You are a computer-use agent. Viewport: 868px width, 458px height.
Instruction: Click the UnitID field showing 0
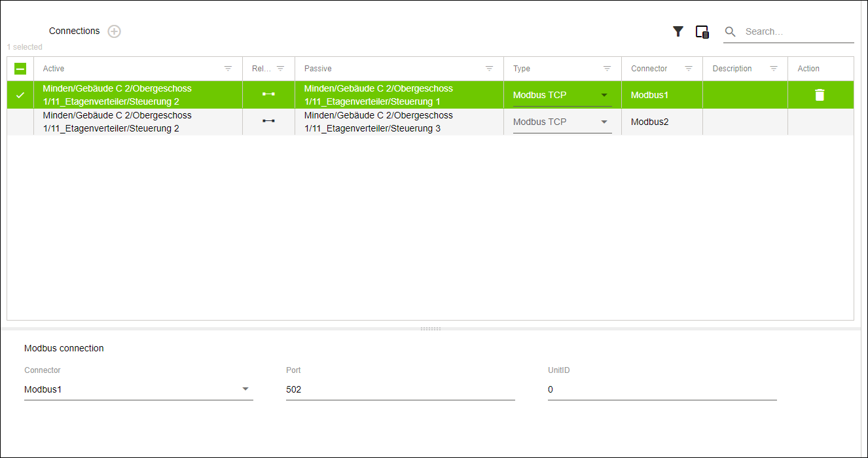(x=662, y=390)
